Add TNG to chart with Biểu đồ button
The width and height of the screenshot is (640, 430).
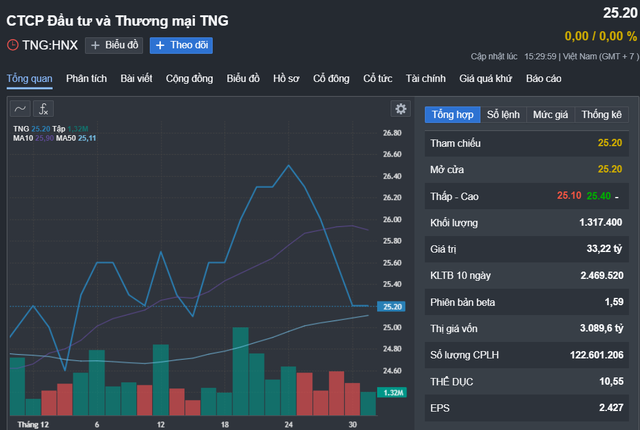pyautogui.click(x=114, y=45)
